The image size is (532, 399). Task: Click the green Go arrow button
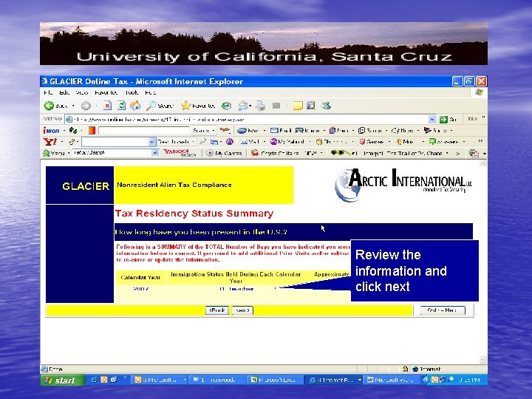pos(443,120)
